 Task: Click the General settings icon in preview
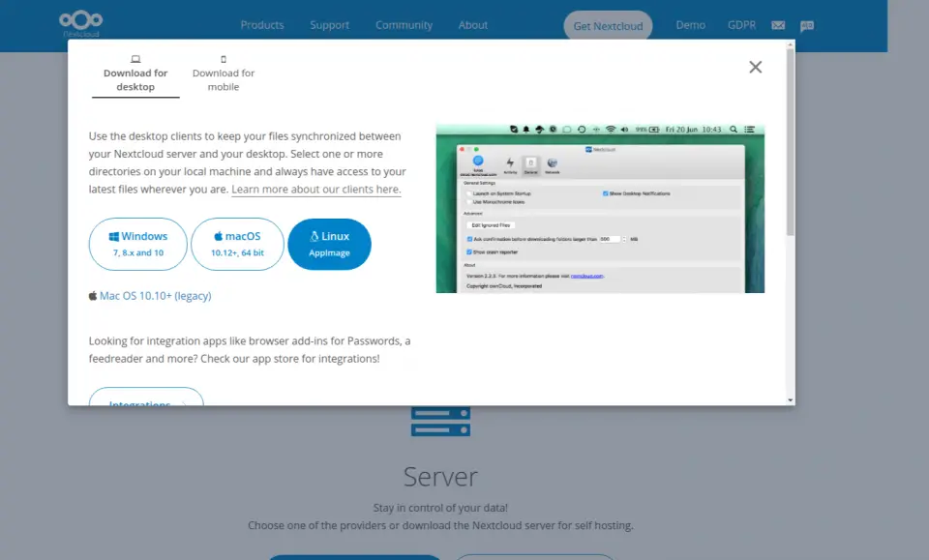pos(530,164)
